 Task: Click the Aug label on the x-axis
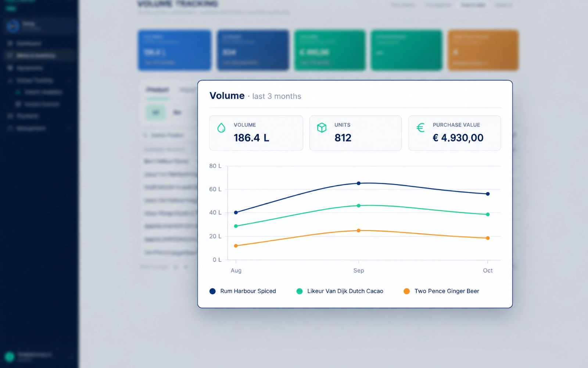pyautogui.click(x=236, y=270)
